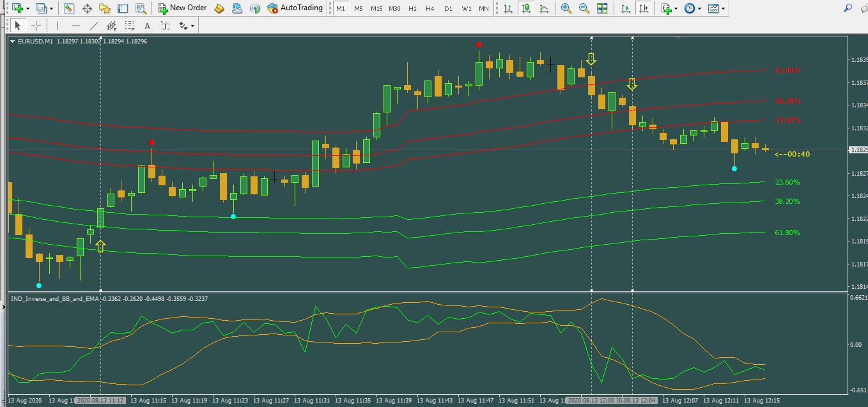Toggle the AutoTrading button
Viewport: 868px width, 407px height.
295,8
